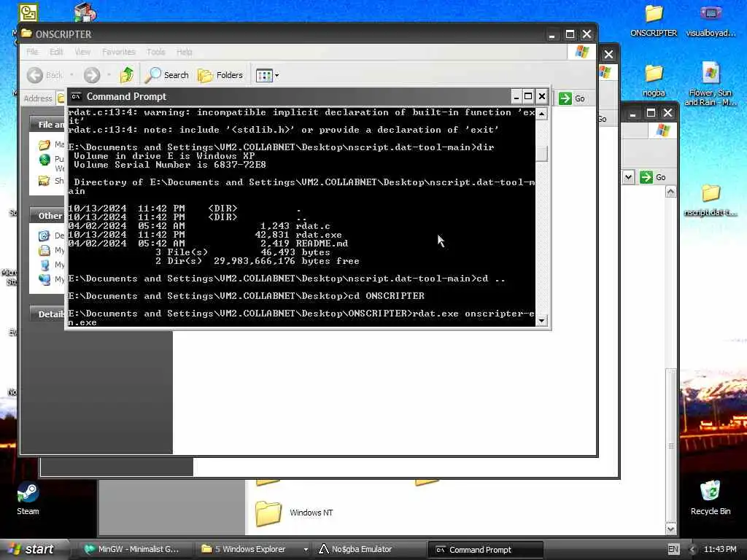Open the Favorites menu in ONSCRIPTER window
Viewport: 747px width, 560px height.
point(119,52)
